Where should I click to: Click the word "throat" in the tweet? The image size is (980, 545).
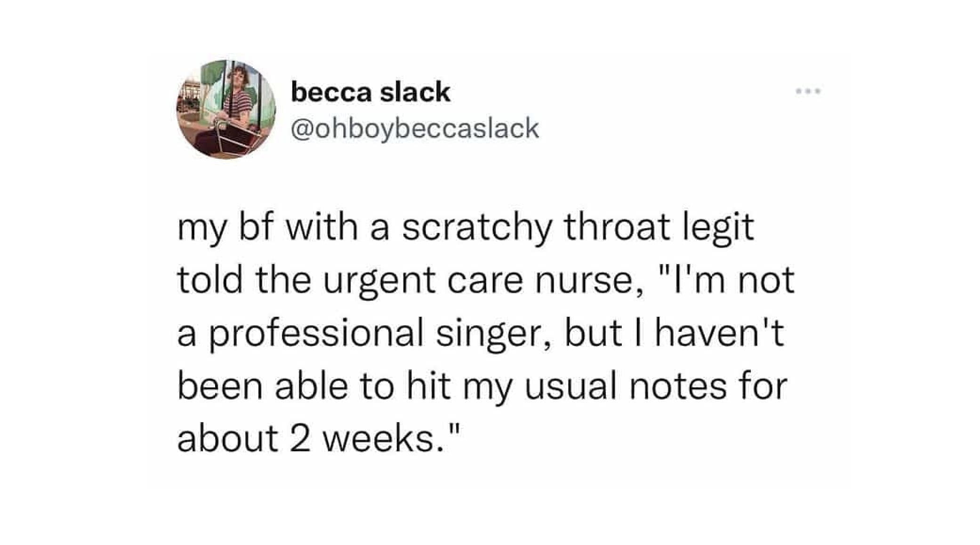[617, 227]
